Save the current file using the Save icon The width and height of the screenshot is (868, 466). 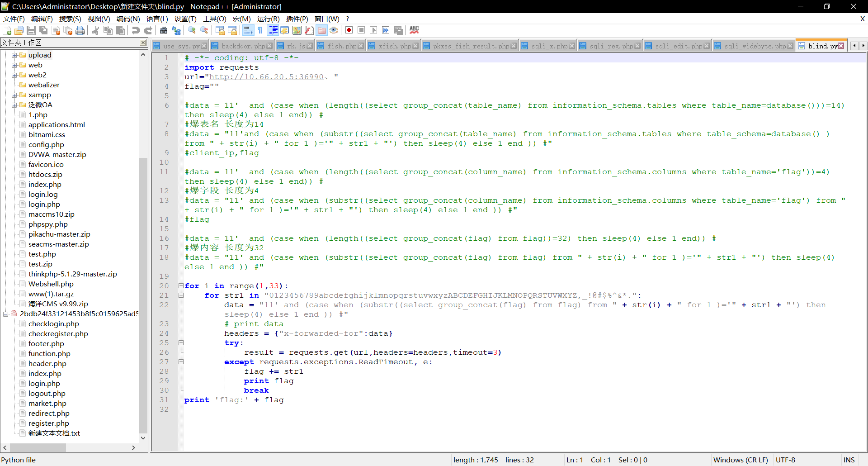(x=31, y=30)
